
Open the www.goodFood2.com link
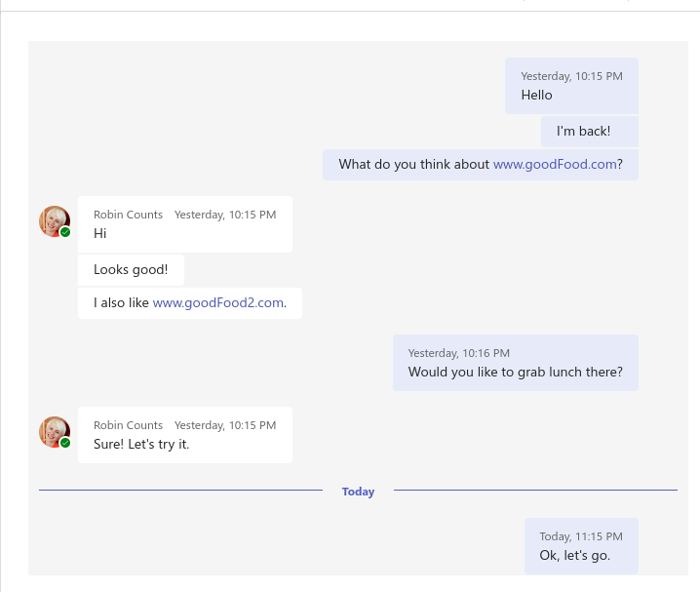click(x=217, y=302)
